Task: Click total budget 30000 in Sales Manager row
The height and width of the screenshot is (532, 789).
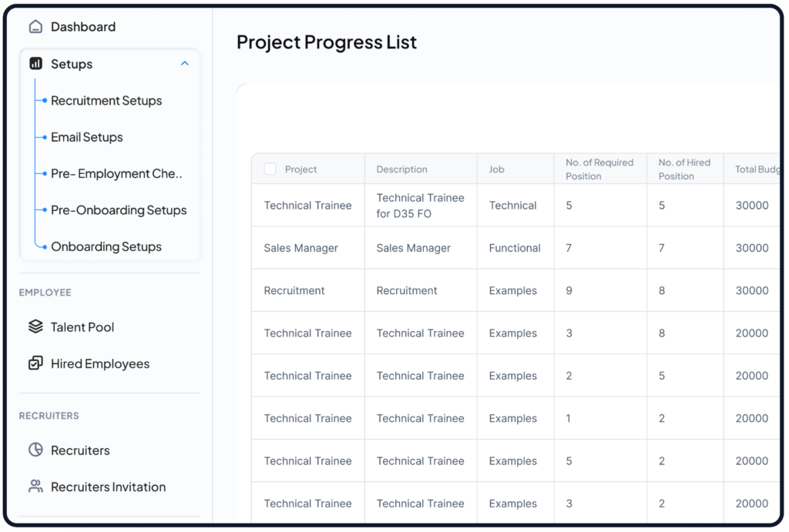Action: [752, 248]
